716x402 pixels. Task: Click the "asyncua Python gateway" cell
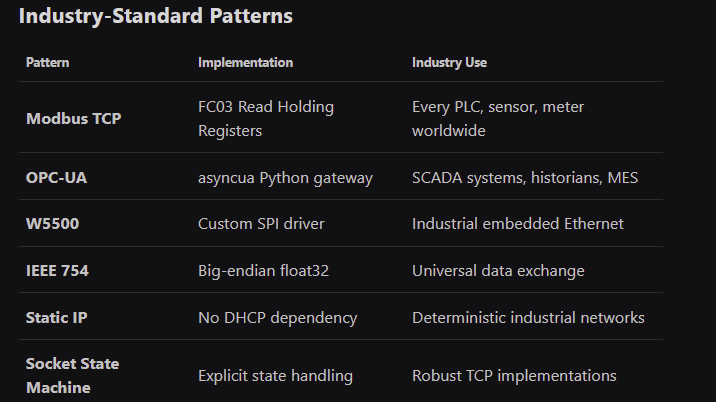point(285,178)
